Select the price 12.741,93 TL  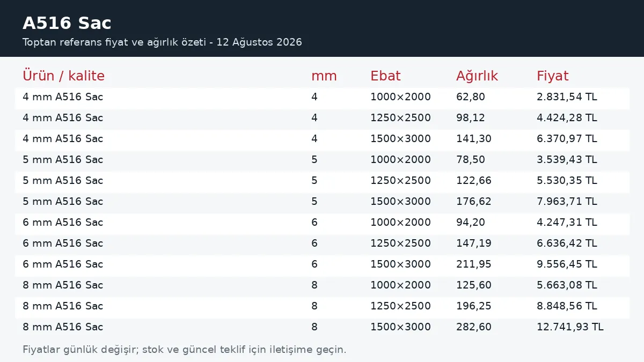point(570,327)
